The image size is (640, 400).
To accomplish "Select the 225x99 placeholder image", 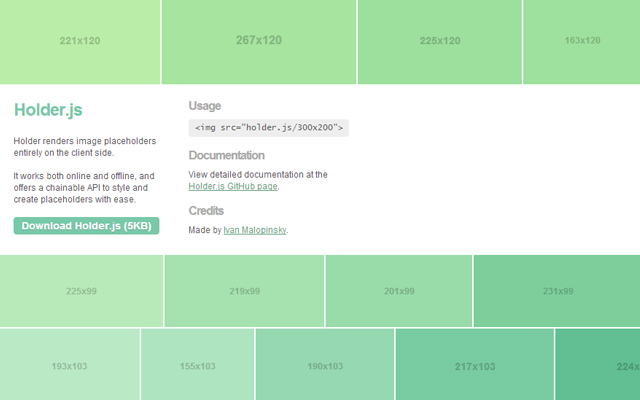I will (x=81, y=291).
